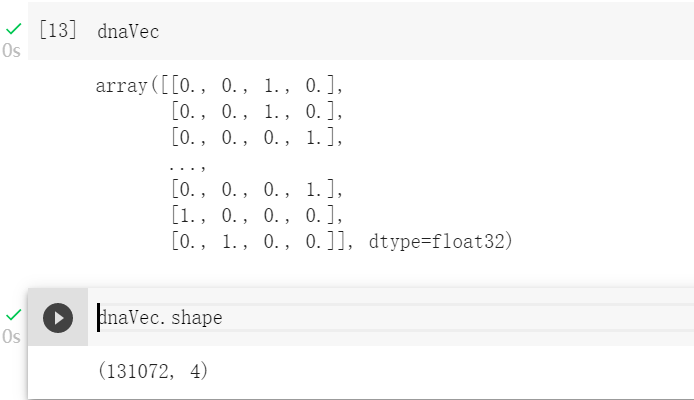Click the [13] execution count indicator
This screenshot has width=694, height=400.
57,30
